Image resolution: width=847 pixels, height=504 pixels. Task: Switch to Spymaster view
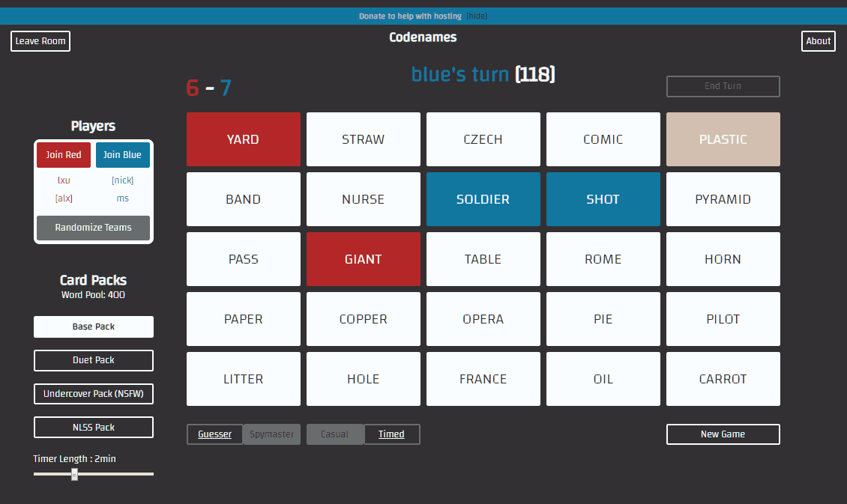pyautogui.click(x=272, y=434)
